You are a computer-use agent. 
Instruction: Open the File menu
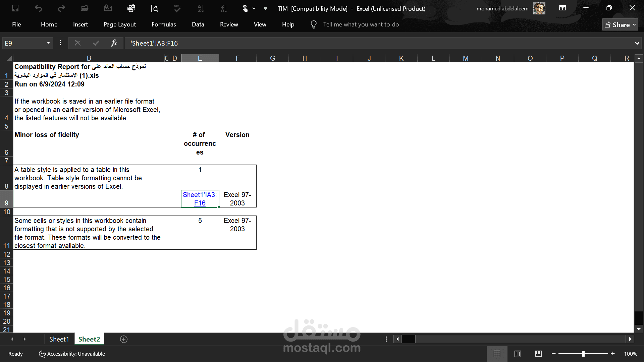16,24
